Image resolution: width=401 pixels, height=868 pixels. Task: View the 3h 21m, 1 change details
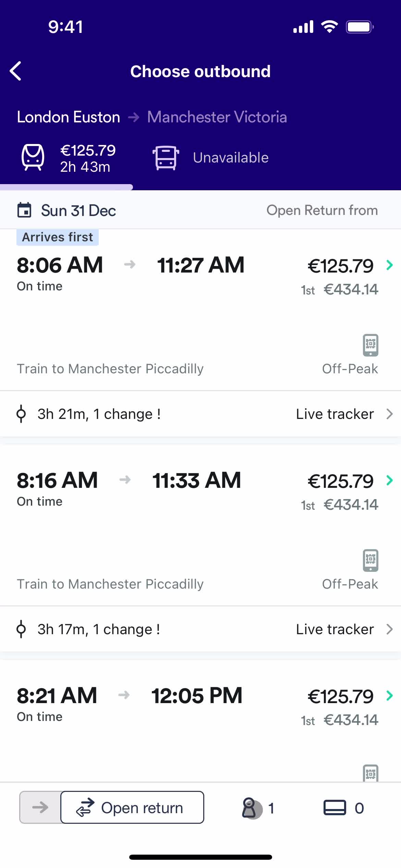point(89,414)
